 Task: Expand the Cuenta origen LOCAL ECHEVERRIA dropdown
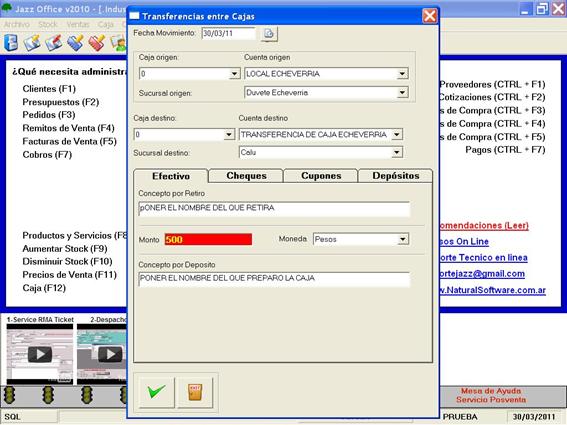[x=402, y=74]
